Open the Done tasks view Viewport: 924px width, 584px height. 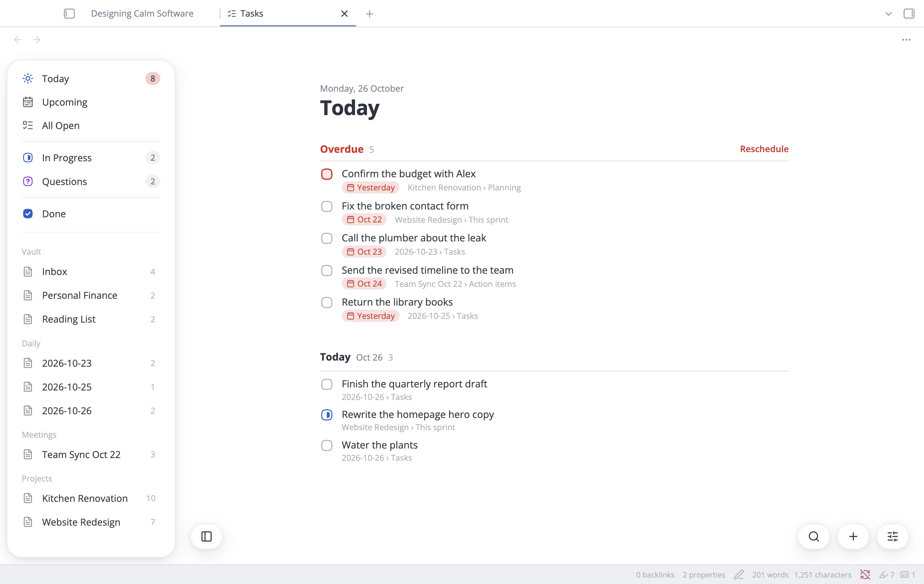click(91, 214)
